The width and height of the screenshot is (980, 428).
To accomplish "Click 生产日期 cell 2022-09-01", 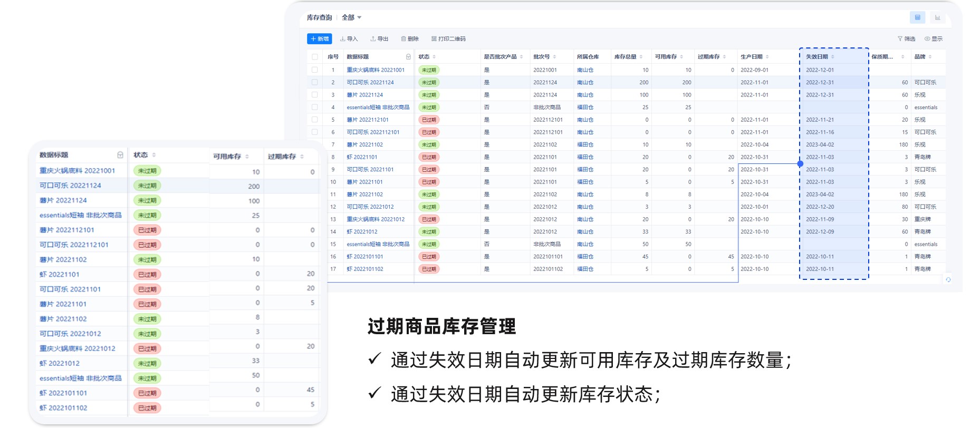I will click(x=754, y=70).
